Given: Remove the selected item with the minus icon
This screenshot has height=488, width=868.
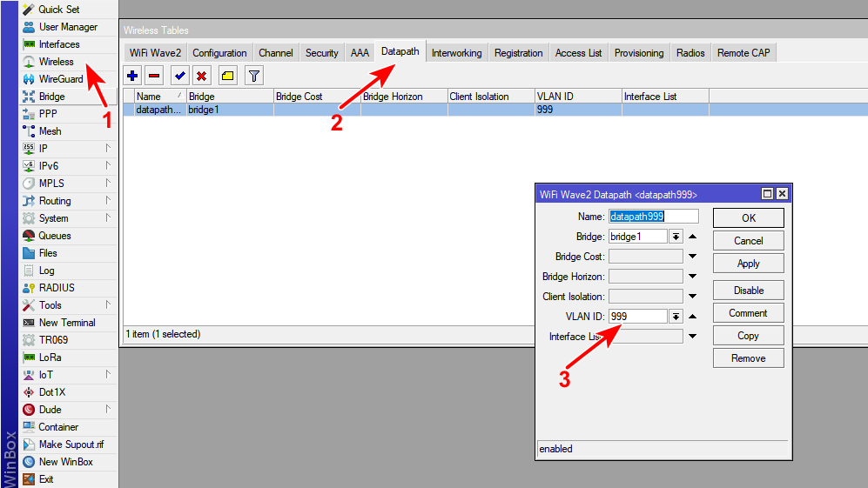Looking at the screenshot, I should point(154,76).
